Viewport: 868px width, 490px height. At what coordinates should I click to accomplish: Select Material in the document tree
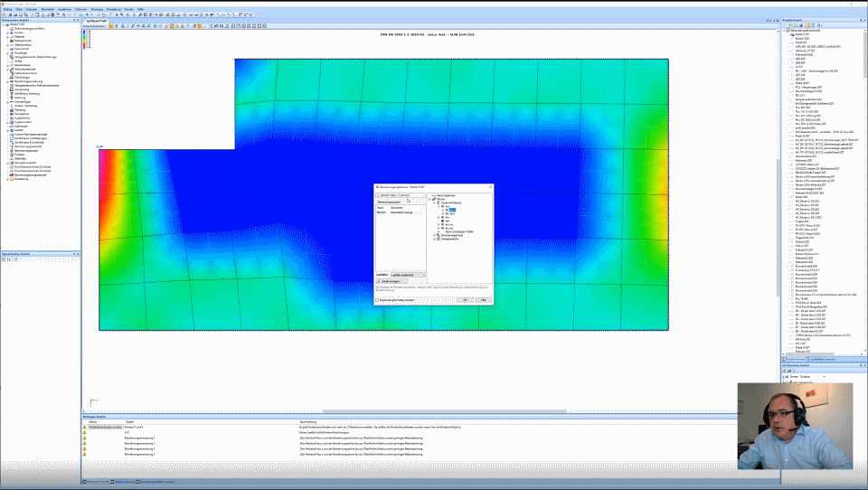(19, 36)
